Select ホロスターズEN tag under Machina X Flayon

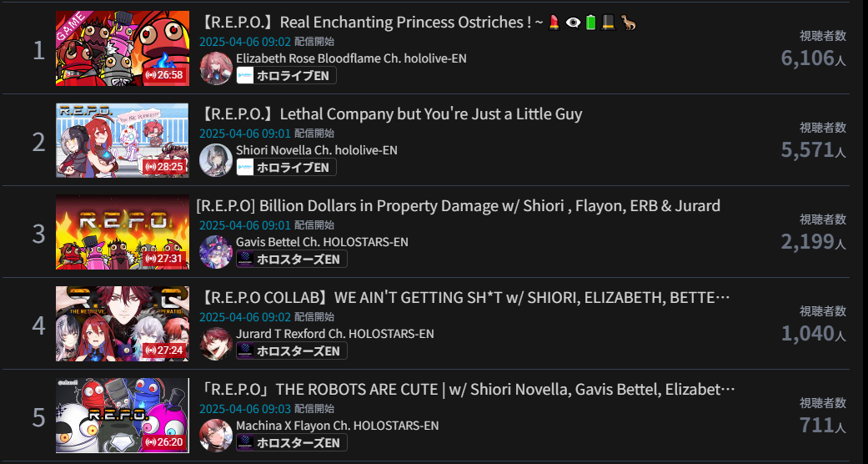click(292, 442)
